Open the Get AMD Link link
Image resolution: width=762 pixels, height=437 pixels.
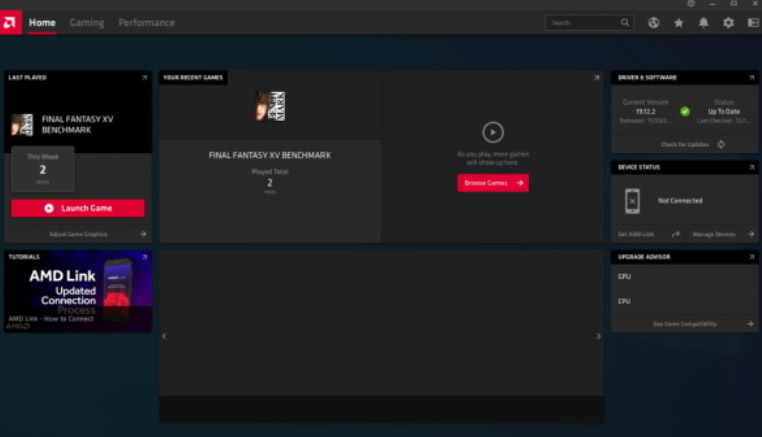coord(636,234)
